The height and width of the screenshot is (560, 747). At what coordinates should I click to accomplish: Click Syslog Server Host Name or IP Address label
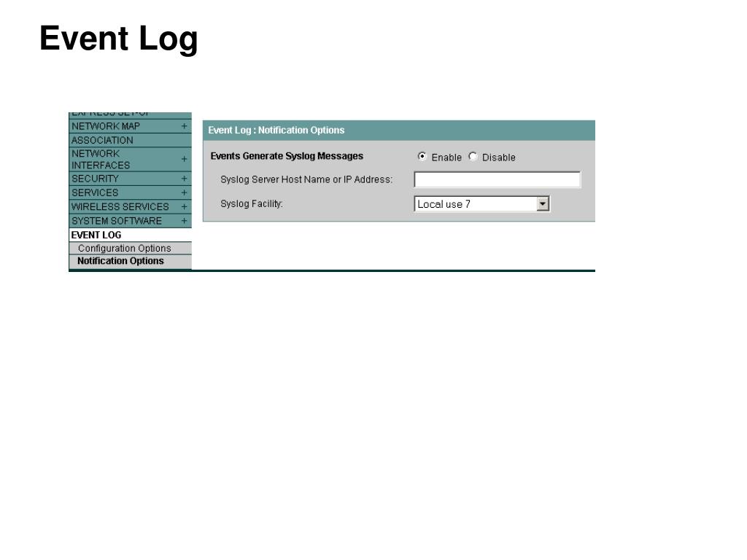(x=306, y=179)
